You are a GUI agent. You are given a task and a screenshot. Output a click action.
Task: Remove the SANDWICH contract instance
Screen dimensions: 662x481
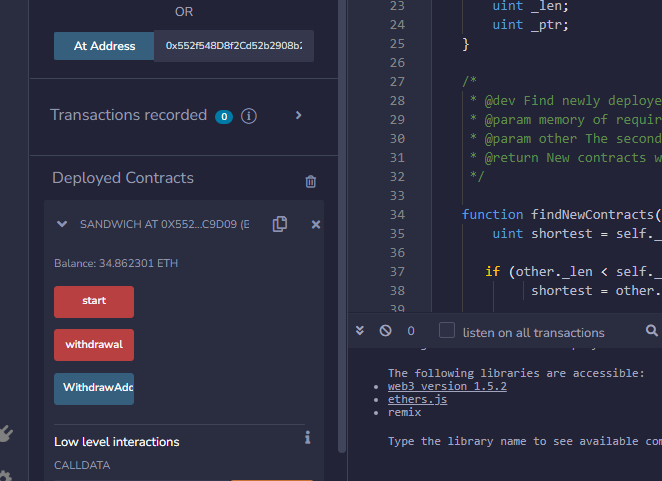click(316, 225)
